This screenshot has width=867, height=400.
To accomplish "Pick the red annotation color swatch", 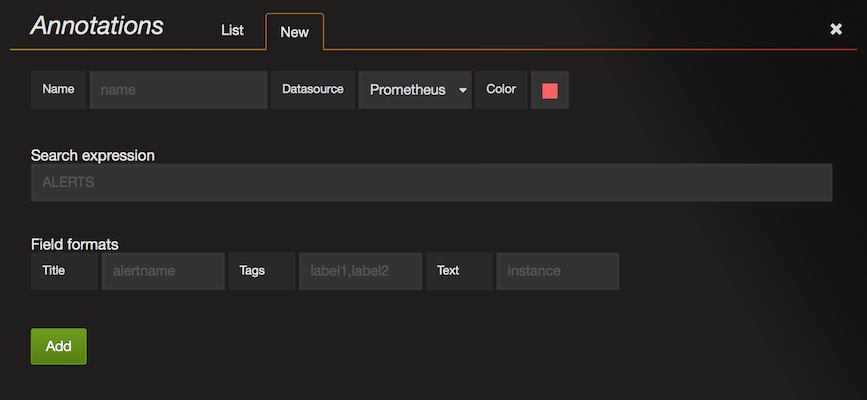I will click(x=549, y=90).
